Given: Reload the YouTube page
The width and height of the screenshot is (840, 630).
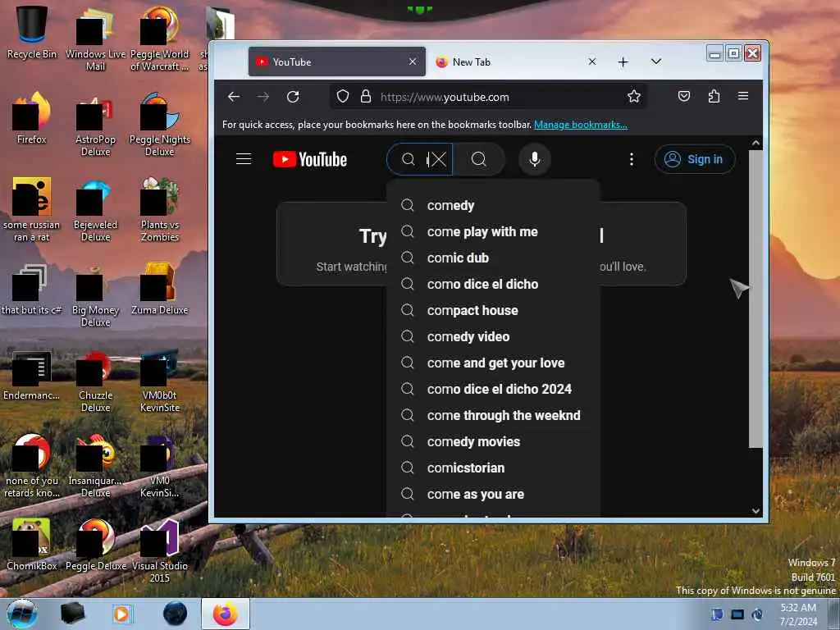Looking at the screenshot, I should 293,97.
